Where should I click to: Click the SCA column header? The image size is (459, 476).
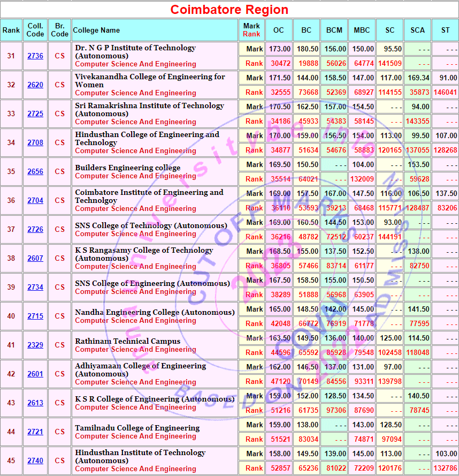coord(417,31)
